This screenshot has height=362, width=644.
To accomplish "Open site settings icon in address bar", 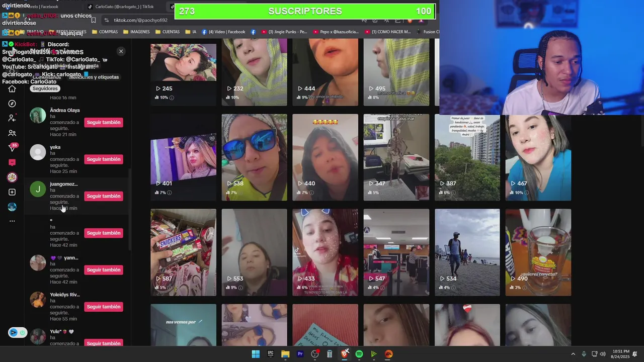I will point(106,20).
